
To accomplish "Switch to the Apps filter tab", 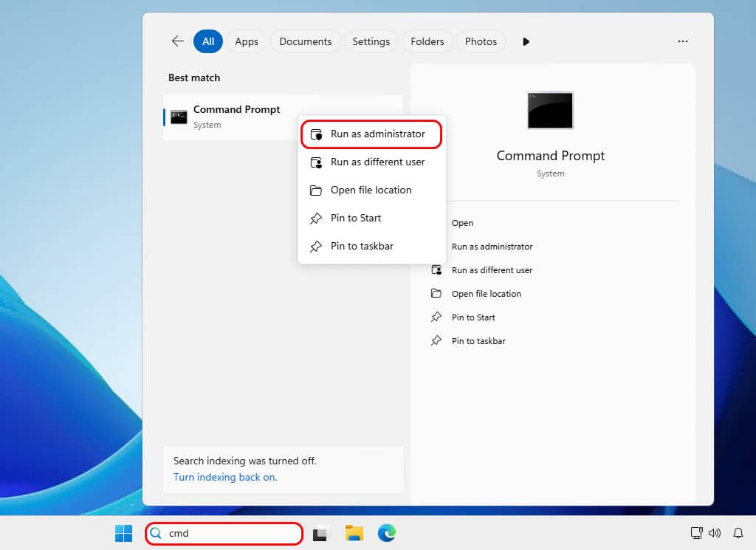I will [247, 41].
